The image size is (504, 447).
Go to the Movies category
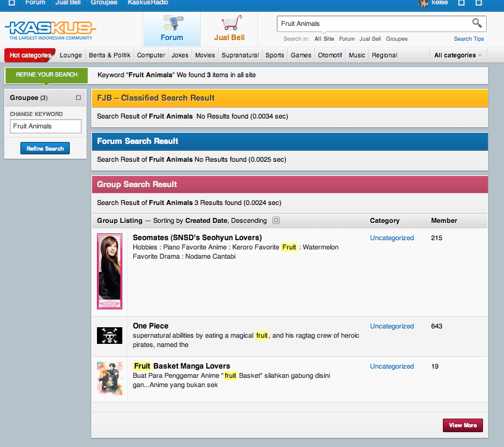coord(205,56)
